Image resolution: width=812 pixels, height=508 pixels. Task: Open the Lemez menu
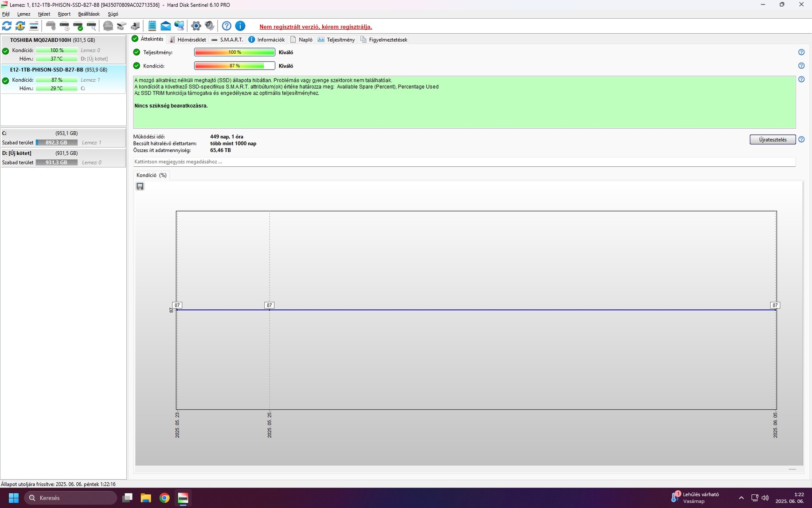(x=23, y=14)
